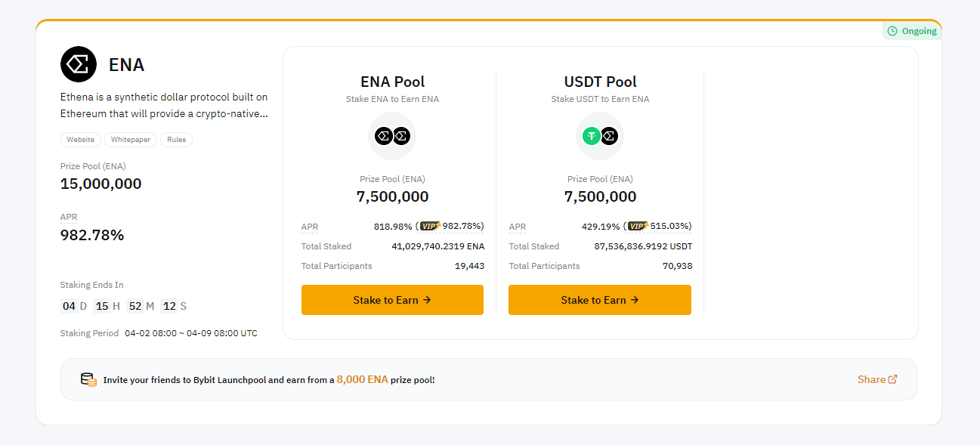Click the VIP badge in ENA Pool APR
This screenshot has height=445, width=980.
click(x=430, y=226)
